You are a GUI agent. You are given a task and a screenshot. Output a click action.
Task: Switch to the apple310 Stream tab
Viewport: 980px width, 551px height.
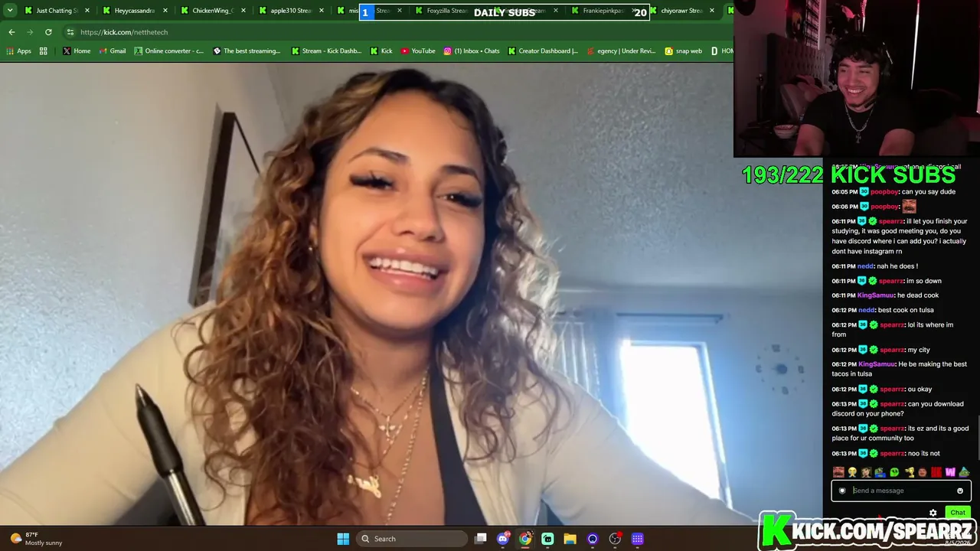(x=292, y=11)
